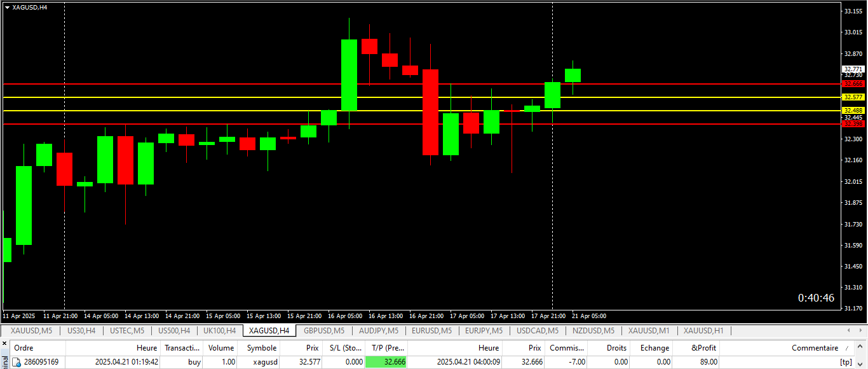Image resolution: width=868 pixels, height=369 pixels.
Task: Select the latest green candle on chart
Action: [x=573, y=75]
